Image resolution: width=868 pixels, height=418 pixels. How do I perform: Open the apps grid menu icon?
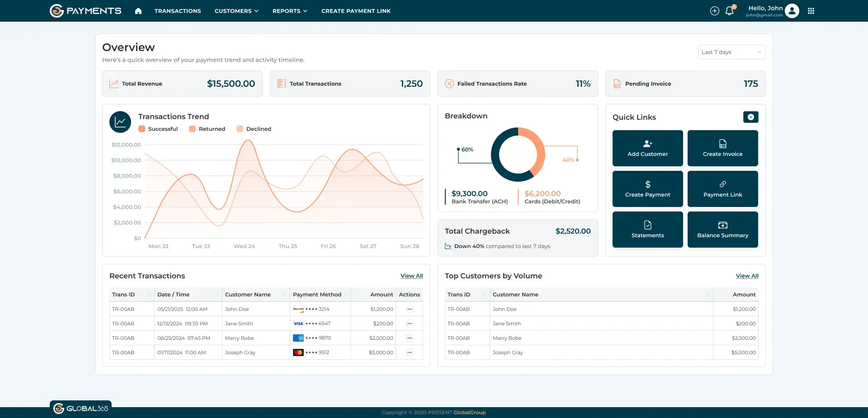click(811, 11)
